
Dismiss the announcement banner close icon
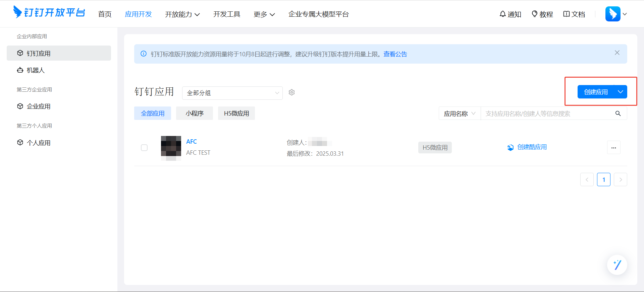coord(617,53)
